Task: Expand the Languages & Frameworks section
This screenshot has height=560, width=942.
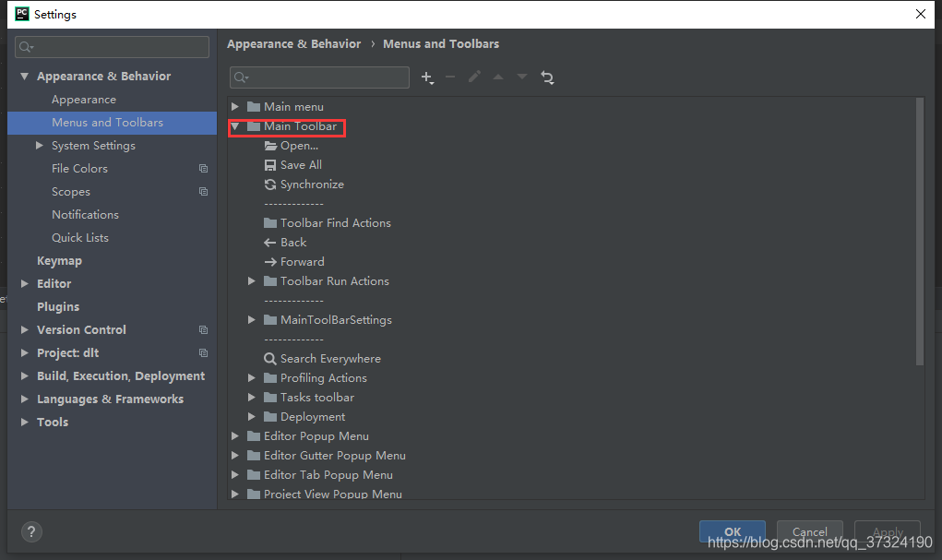Action: [x=25, y=399]
